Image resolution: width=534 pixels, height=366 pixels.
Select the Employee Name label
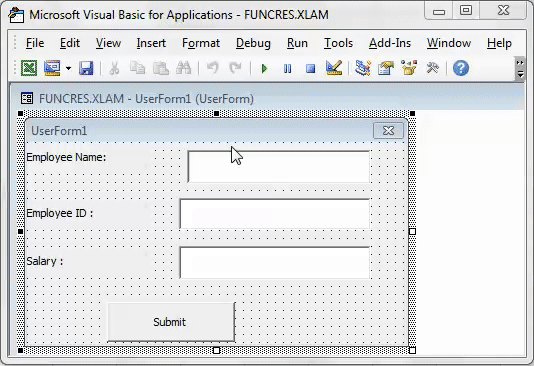(66, 157)
